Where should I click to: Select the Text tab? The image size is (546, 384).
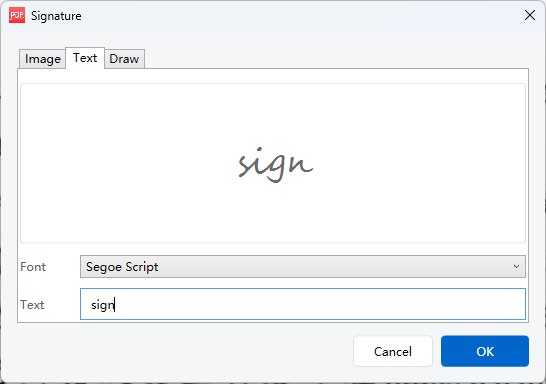pyautogui.click(x=85, y=58)
